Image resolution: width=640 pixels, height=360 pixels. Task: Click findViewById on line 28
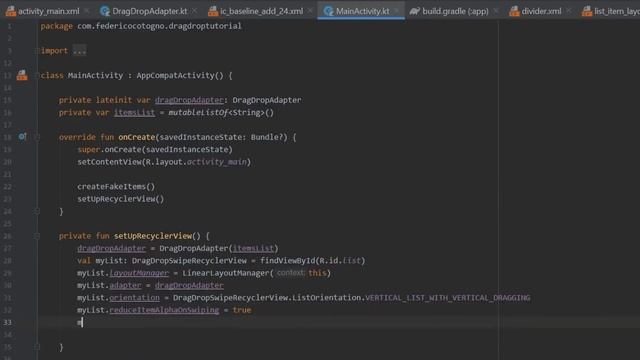pyautogui.click(x=288, y=260)
